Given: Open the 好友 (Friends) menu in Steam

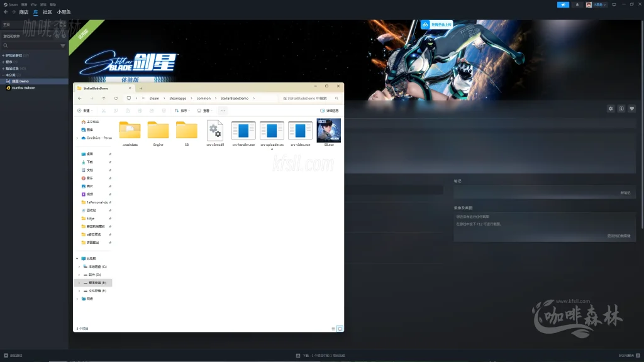Looking at the screenshot, I should coord(34,4).
